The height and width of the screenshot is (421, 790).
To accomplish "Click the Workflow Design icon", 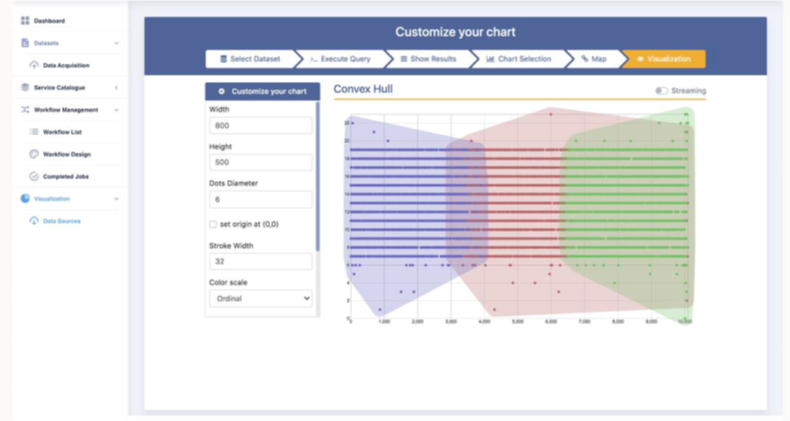I will point(34,154).
